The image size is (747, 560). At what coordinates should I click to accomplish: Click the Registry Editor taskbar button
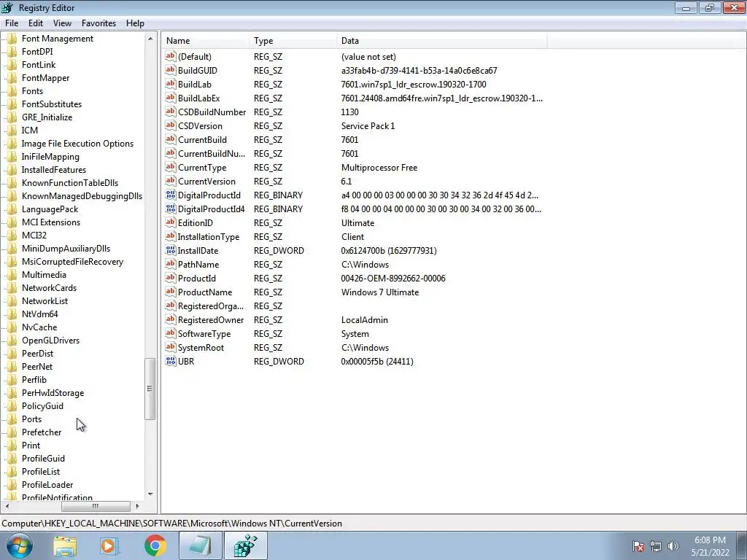246,545
